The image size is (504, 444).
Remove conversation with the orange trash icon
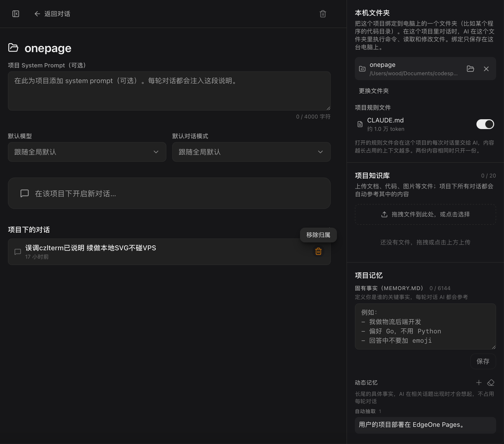[318, 251]
